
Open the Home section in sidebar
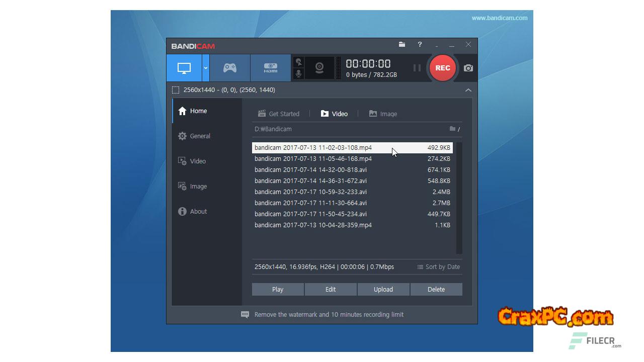point(207,111)
